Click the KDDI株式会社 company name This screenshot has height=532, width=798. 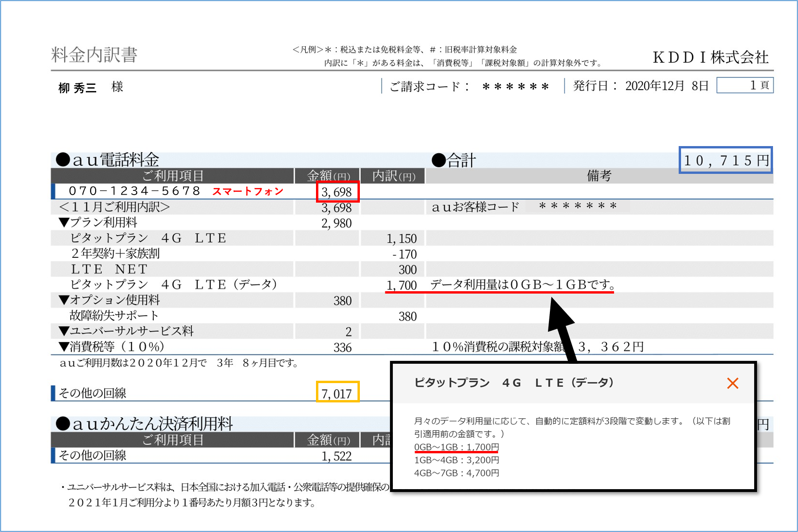coord(711,57)
